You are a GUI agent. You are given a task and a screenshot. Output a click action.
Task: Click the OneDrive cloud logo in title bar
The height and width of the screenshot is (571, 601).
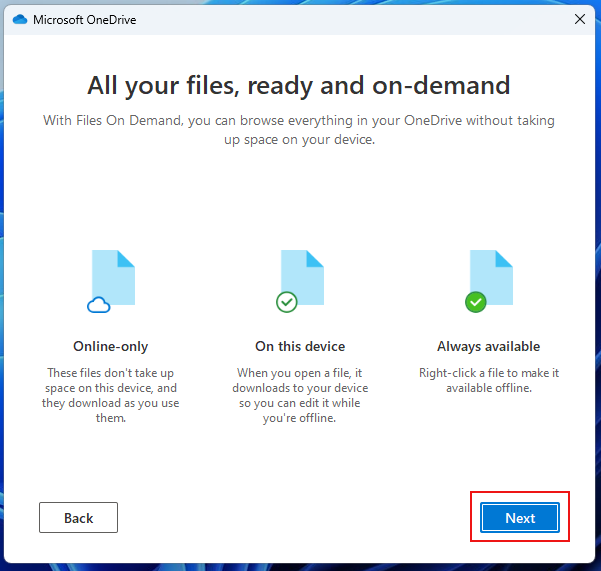pos(20,20)
